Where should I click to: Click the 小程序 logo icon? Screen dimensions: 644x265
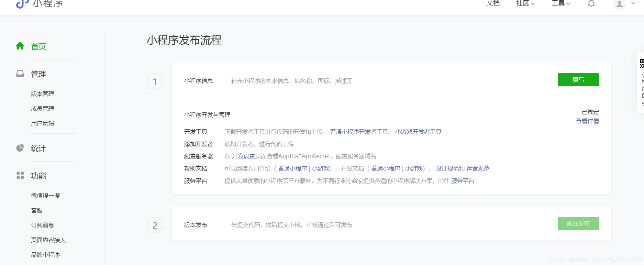22,3
